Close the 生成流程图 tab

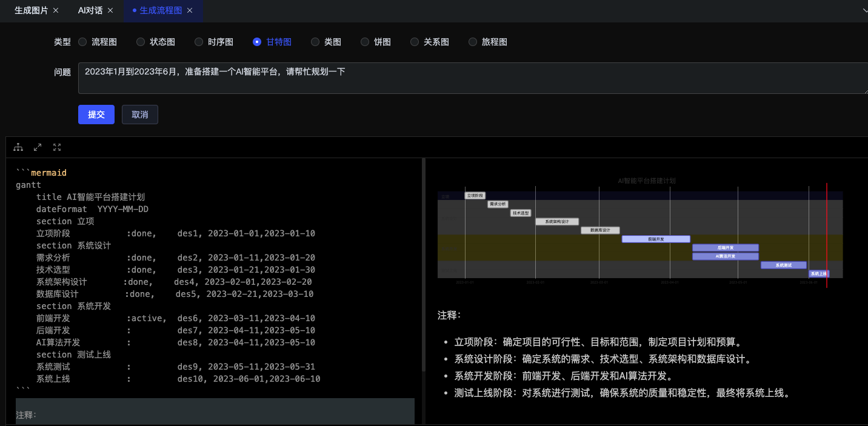(x=190, y=10)
